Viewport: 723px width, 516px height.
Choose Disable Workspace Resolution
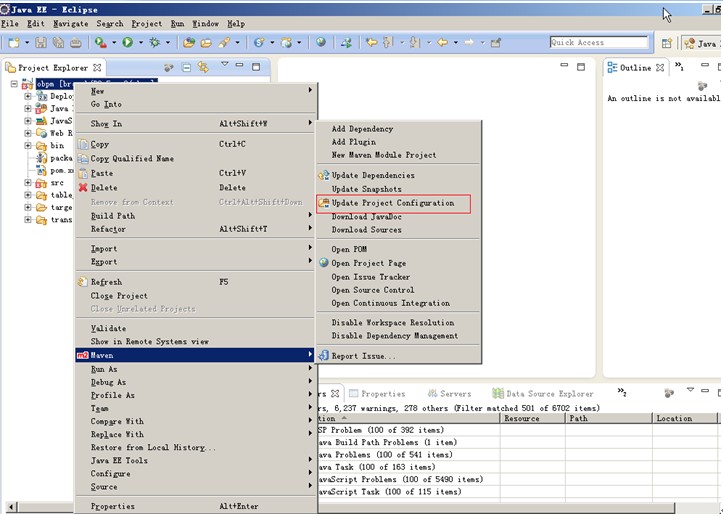(393, 322)
